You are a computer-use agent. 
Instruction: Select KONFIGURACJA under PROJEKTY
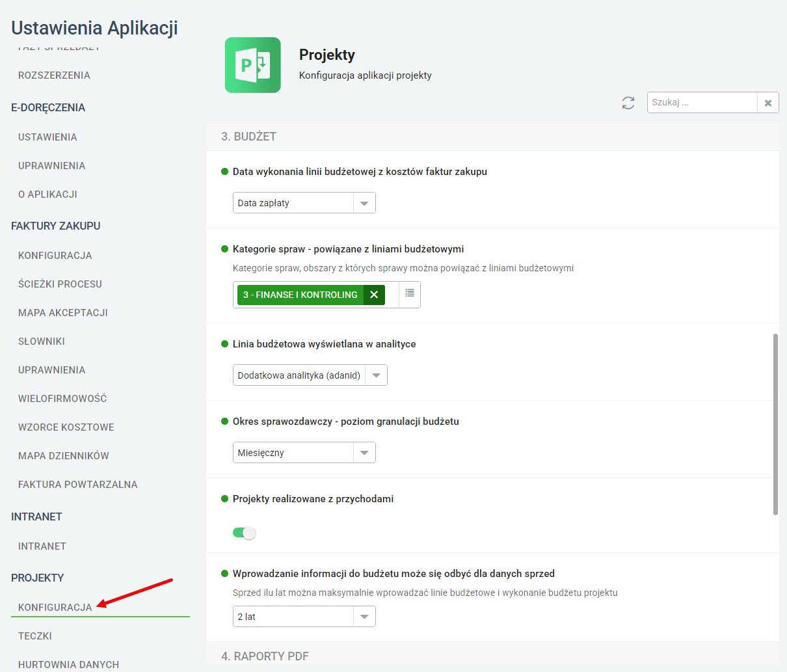pyautogui.click(x=55, y=608)
